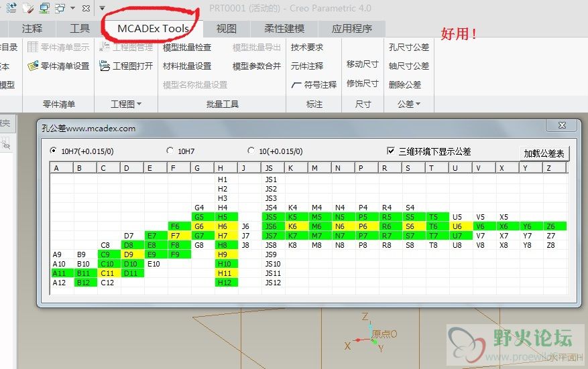This screenshot has width=588, height=369.
Task: Click the green networked monitors icon
Action: point(44,8)
